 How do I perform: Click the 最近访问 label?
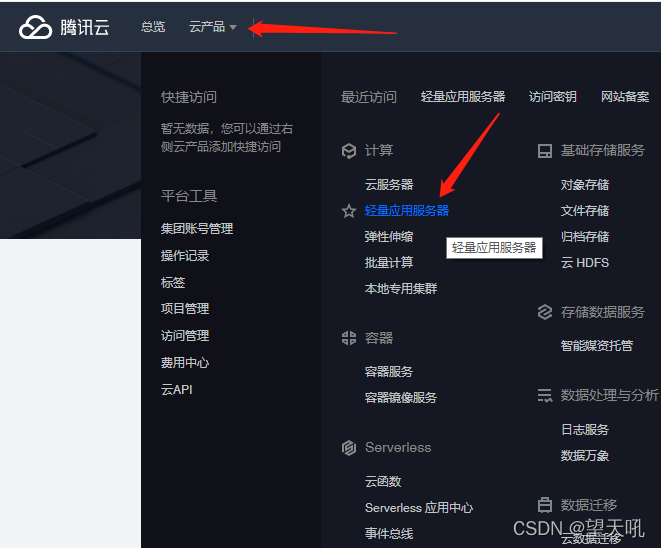pos(369,97)
